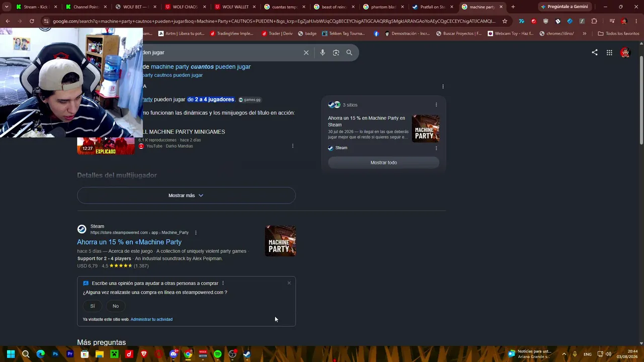644x362 pixels.
Task: Open Photoshop from the taskbar
Action: (x=55, y=354)
